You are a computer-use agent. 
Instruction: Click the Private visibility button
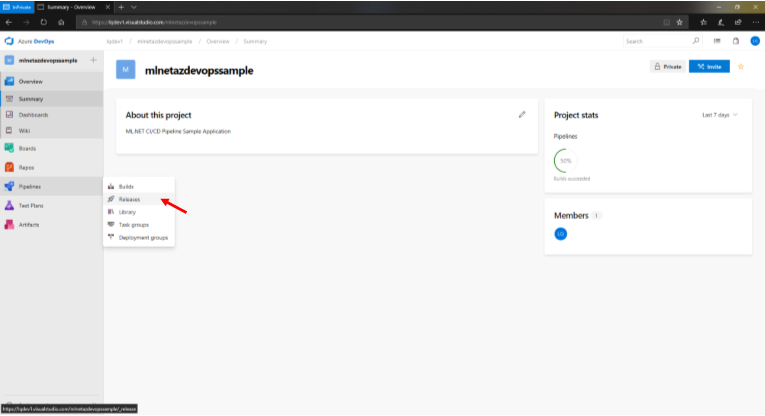click(667, 67)
